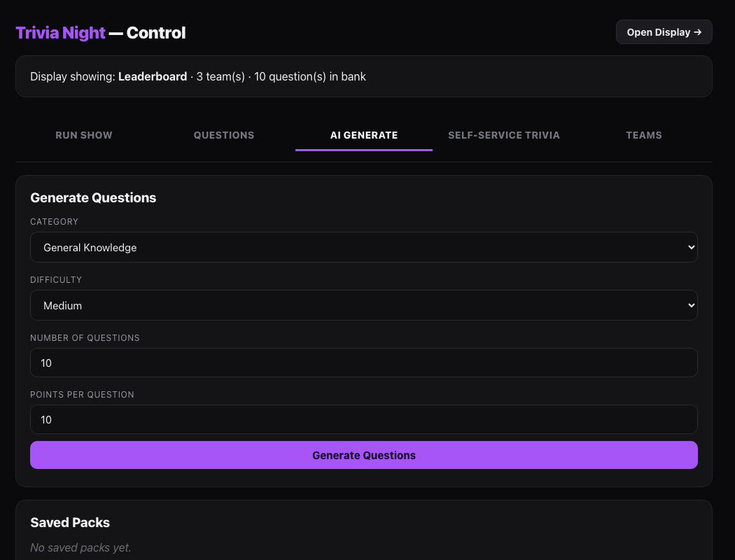Click the DIFFICULTY field label
The width and height of the screenshot is (735, 560).
coord(56,280)
